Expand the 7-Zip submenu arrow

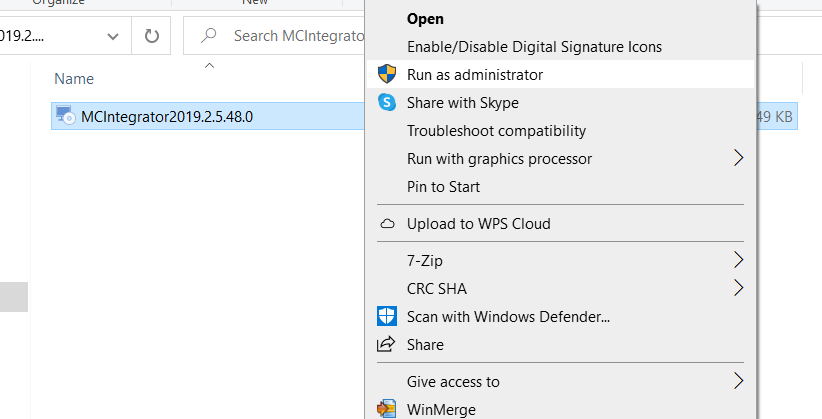point(738,260)
